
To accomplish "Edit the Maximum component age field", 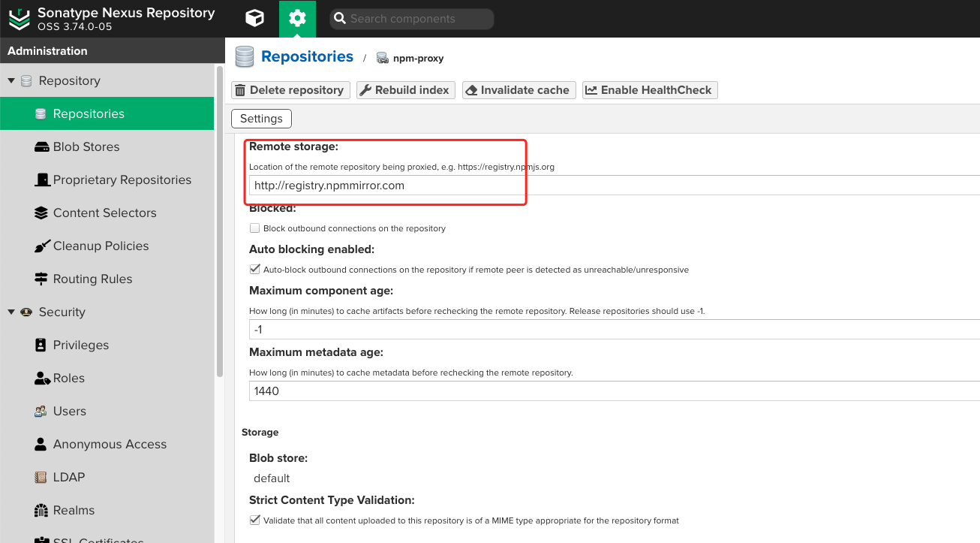I will pyautogui.click(x=615, y=330).
